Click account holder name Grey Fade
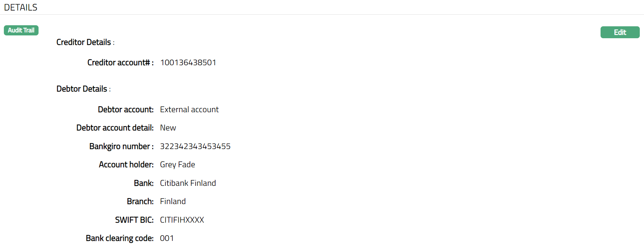This screenshot has width=644, height=250. click(x=177, y=165)
